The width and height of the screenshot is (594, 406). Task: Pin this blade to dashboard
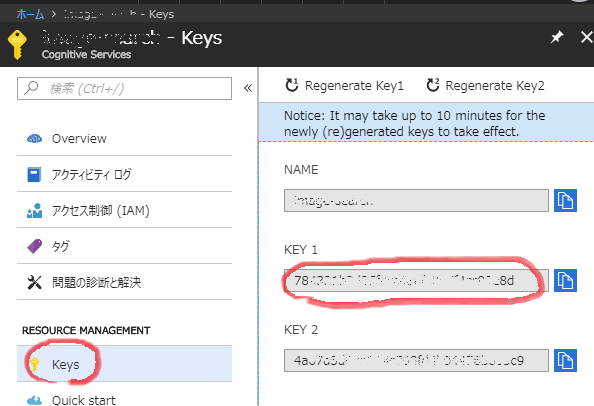pos(556,37)
